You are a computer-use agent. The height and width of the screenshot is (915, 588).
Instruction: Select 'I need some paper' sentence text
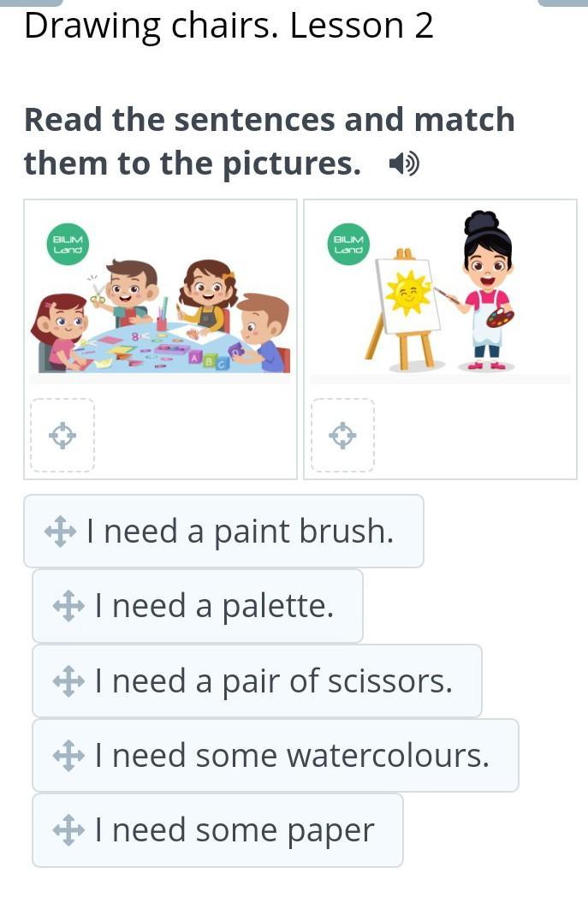pos(235,830)
